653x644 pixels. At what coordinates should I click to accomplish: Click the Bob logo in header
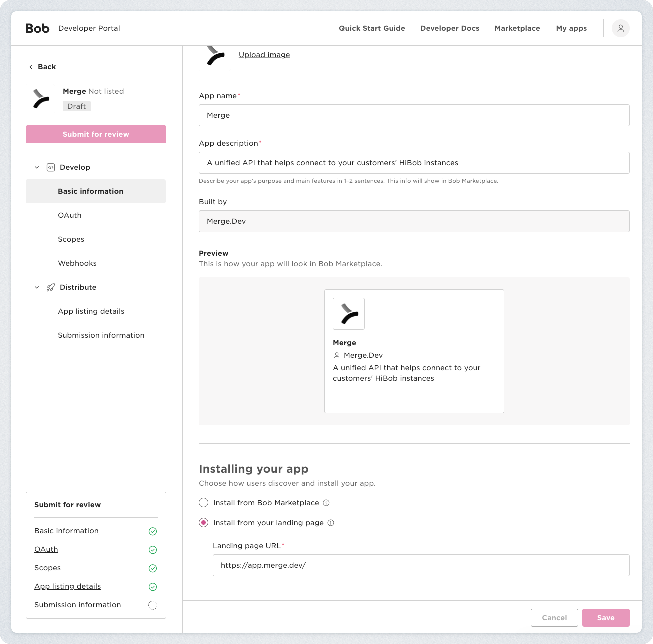click(x=37, y=28)
